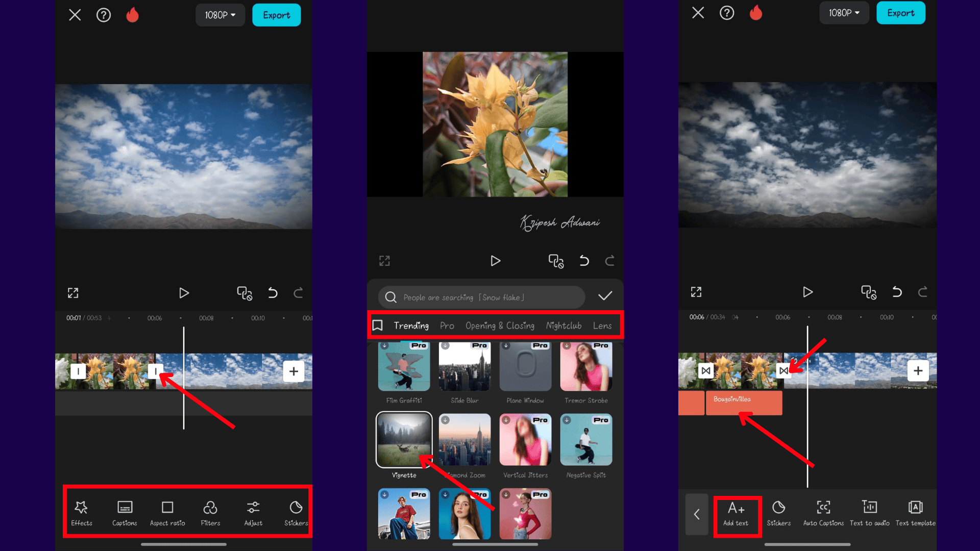Expand the 1080P resolution dropdown in left panel
The image size is (980, 551).
point(220,15)
